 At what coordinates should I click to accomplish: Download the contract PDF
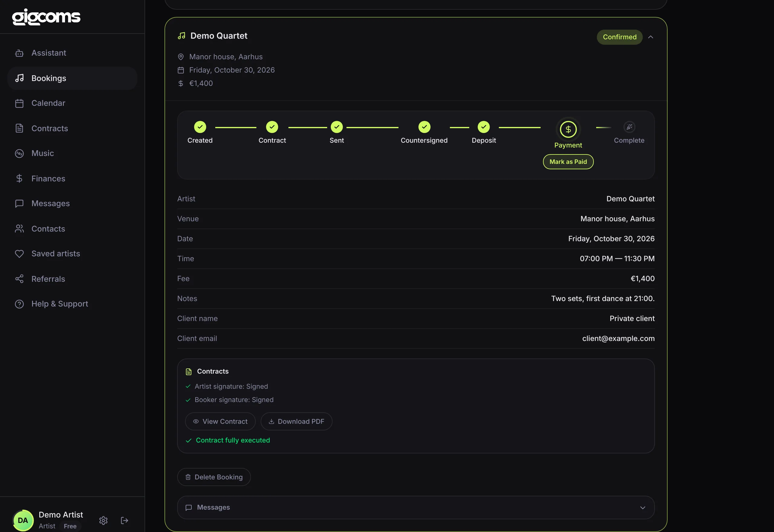(296, 421)
